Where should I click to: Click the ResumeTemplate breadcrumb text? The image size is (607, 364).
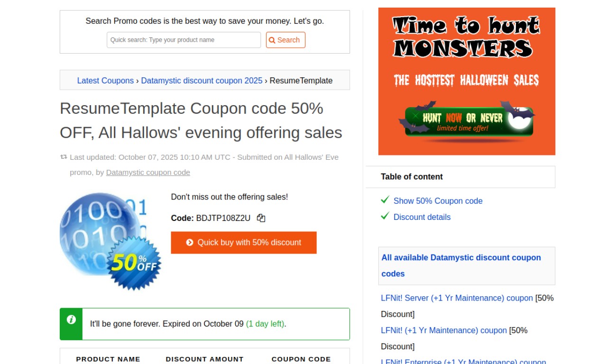tap(301, 81)
